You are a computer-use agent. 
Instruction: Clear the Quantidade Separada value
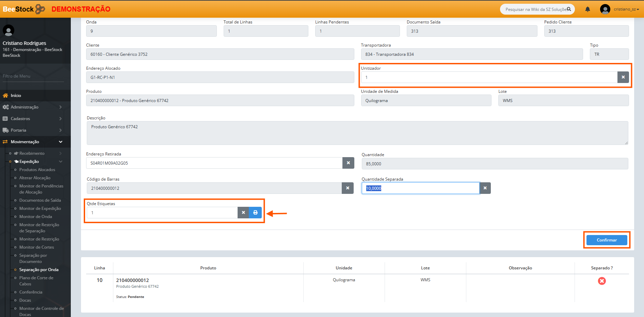coord(485,188)
